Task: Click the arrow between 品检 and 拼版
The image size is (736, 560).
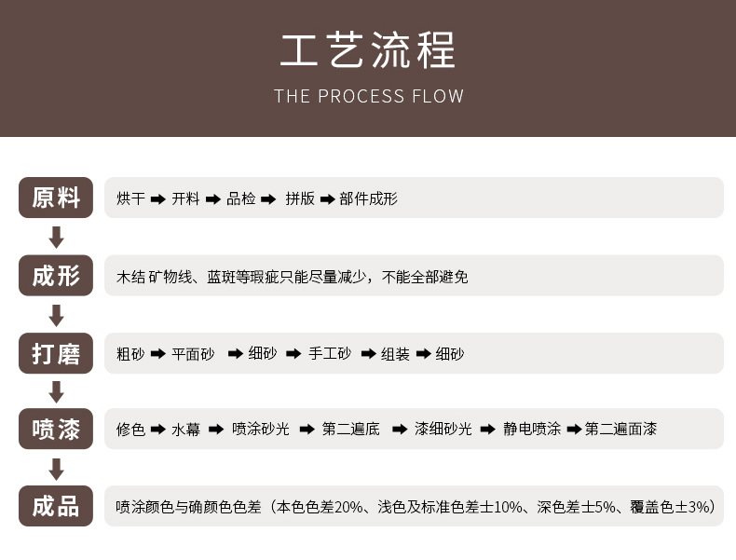Action: pos(268,199)
